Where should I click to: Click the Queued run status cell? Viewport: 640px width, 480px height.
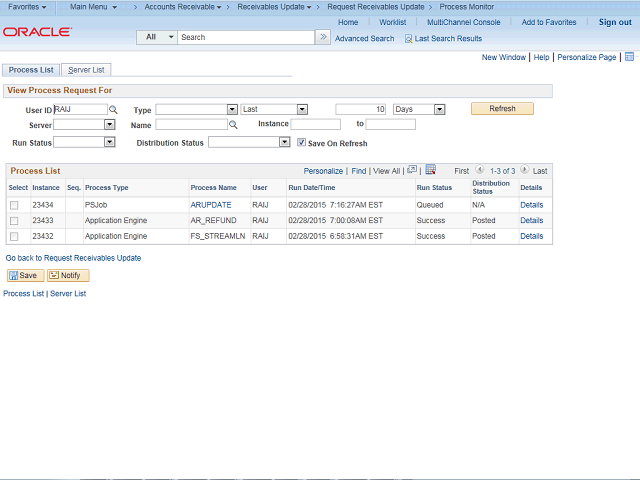click(x=430, y=205)
